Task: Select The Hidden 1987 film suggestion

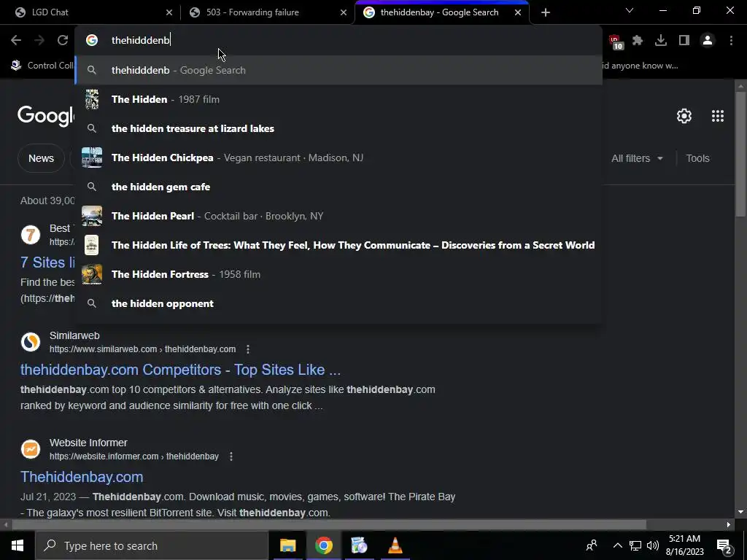Action: tap(338, 99)
